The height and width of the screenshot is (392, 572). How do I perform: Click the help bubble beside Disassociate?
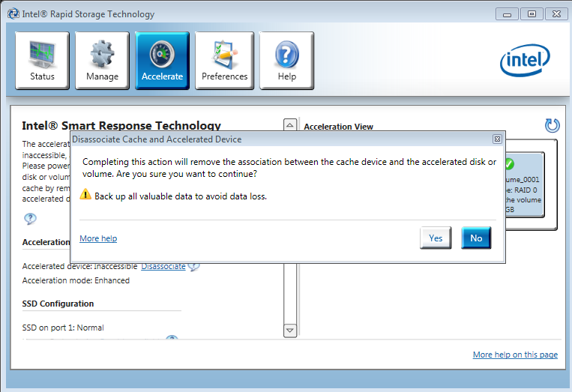point(193,267)
